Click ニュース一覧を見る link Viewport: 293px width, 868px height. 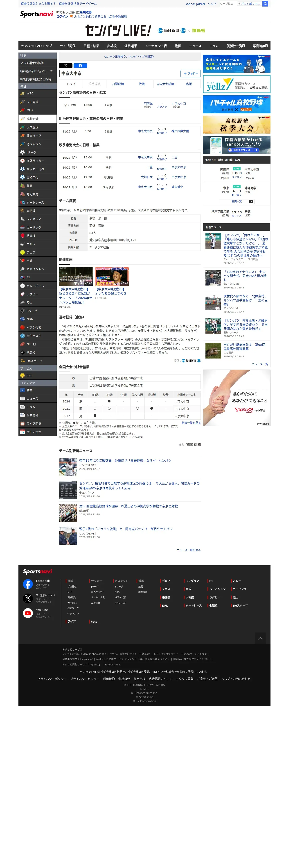(x=188, y=550)
